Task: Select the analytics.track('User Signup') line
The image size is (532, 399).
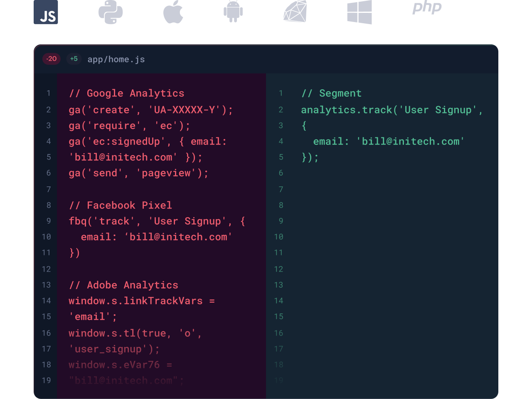Action: tap(392, 110)
